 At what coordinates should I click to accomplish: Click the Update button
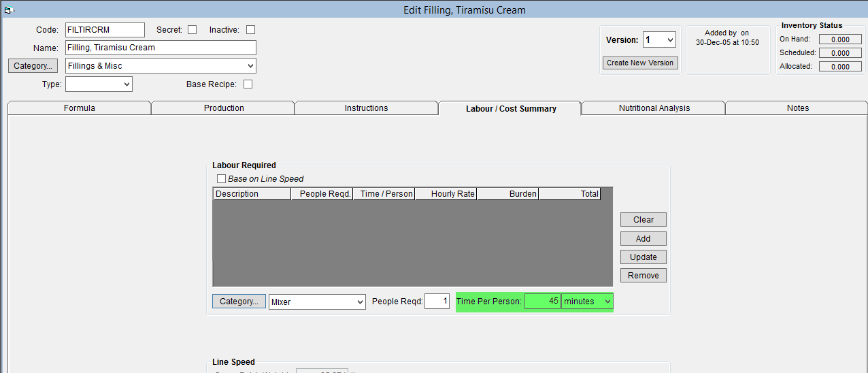coord(644,257)
